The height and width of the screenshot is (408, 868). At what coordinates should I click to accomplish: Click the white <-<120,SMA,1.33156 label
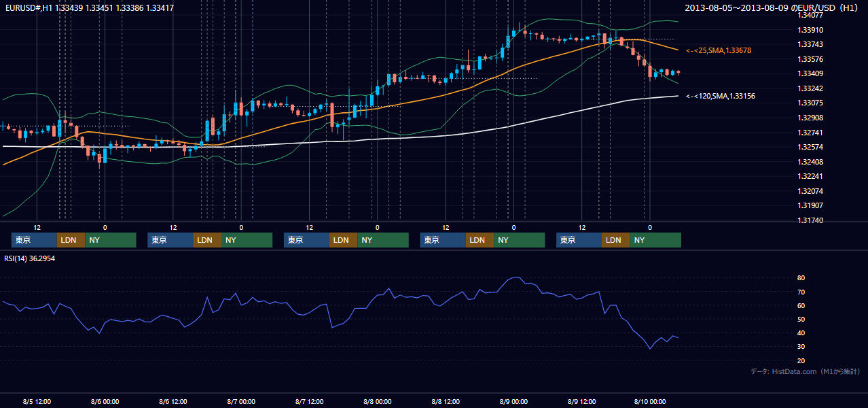(721, 96)
